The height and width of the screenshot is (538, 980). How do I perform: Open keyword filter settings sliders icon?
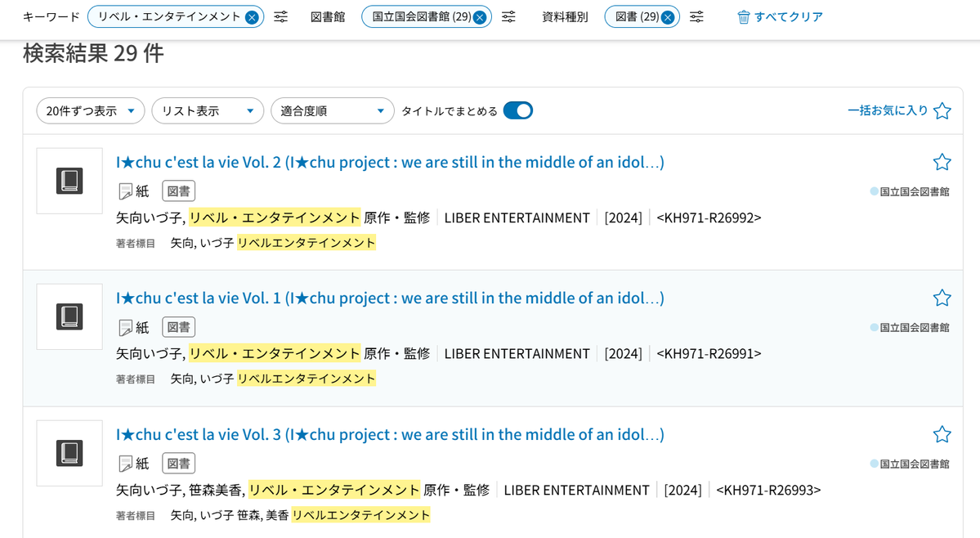[x=281, y=17]
